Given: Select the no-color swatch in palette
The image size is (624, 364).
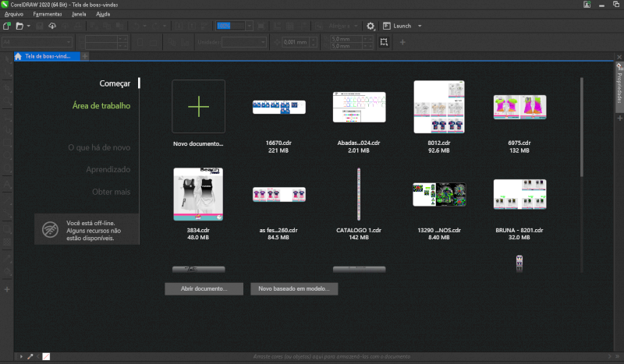Looking at the screenshot, I should click(46, 356).
